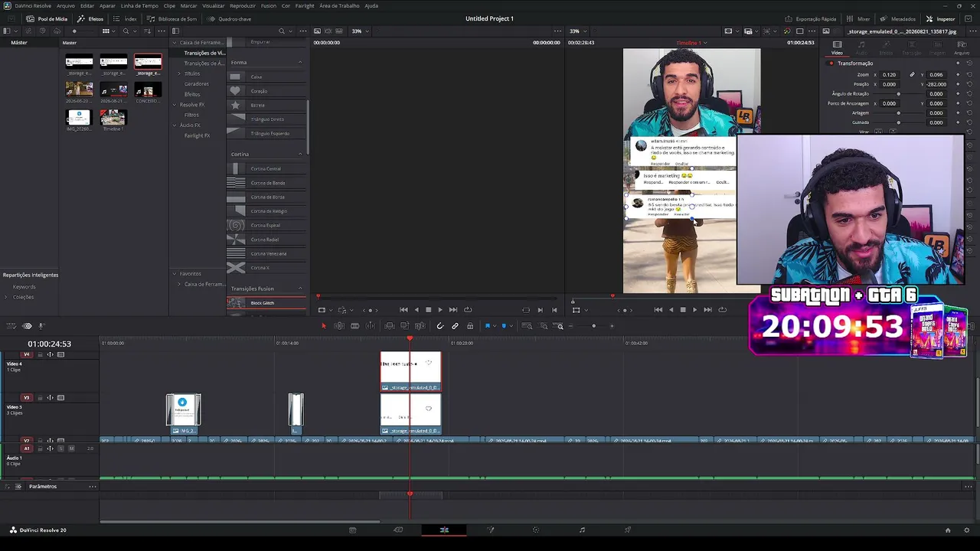
Task: Add a blue Flag to clip
Action: tap(487, 326)
